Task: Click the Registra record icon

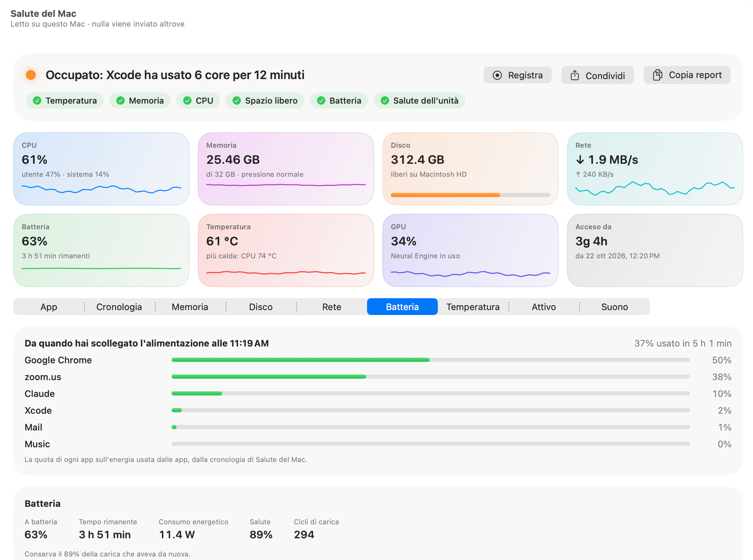Action: coord(497,75)
